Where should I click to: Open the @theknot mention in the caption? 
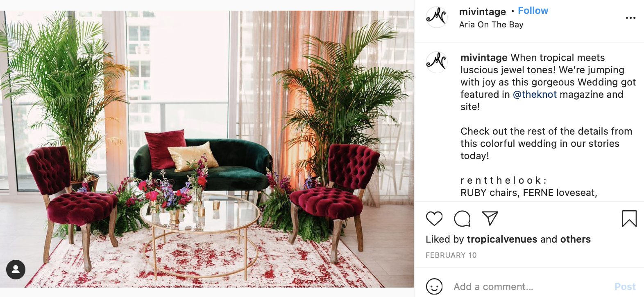point(535,94)
